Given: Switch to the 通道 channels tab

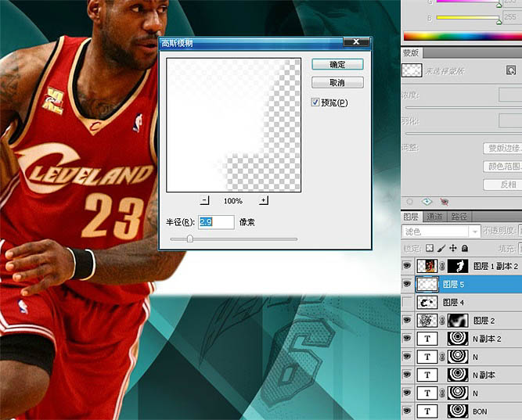Looking at the screenshot, I should coord(434,217).
